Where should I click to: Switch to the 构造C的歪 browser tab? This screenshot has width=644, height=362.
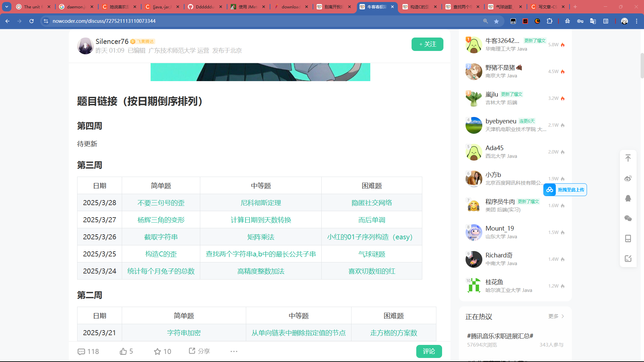[x=419, y=7]
